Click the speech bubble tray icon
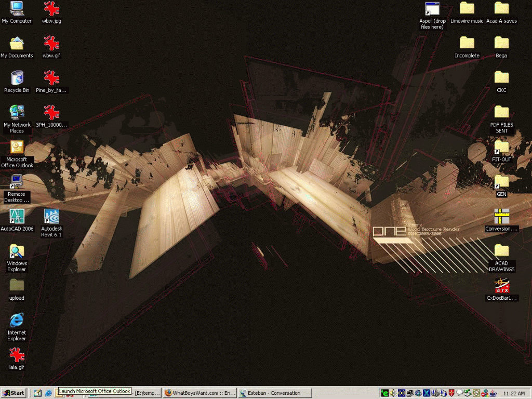 [x=459, y=393]
